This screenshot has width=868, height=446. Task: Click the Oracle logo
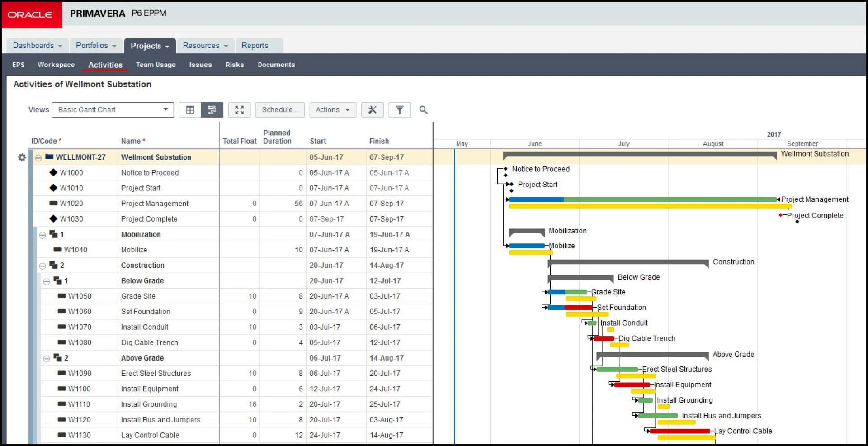(31, 15)
